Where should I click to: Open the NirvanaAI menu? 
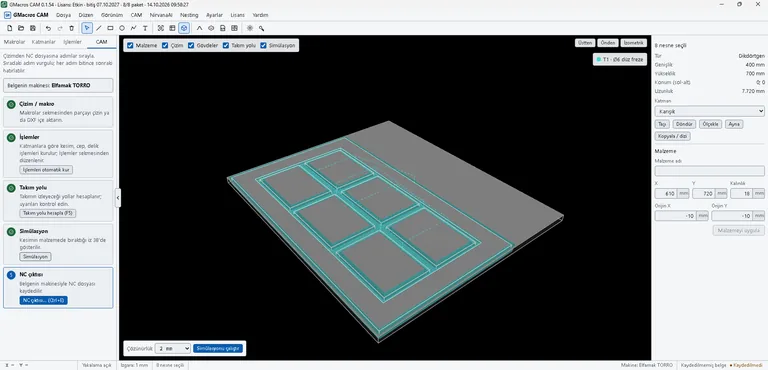click(161, 15)
